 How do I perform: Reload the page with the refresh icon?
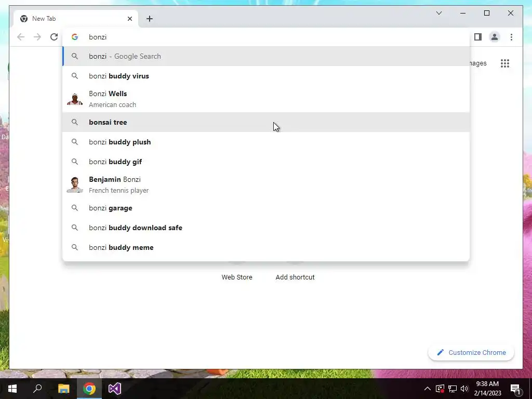point(54,37)
